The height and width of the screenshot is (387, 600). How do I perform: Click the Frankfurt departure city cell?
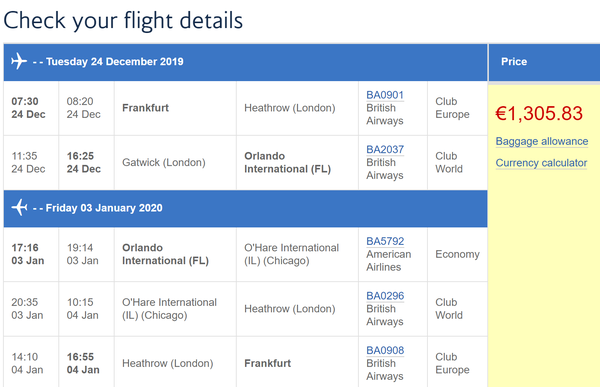click(x=175, y=108)
